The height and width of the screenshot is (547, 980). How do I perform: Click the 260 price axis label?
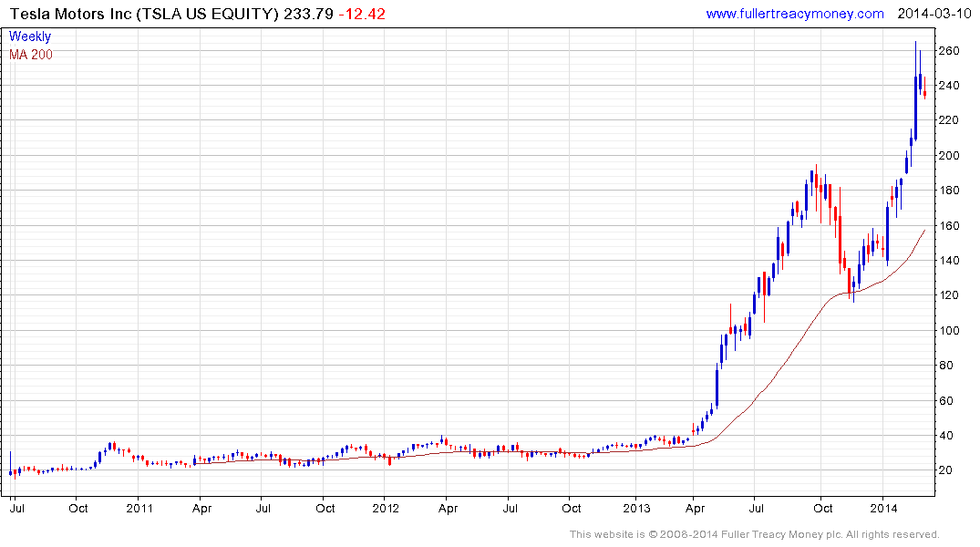click(x=949, y=51)
